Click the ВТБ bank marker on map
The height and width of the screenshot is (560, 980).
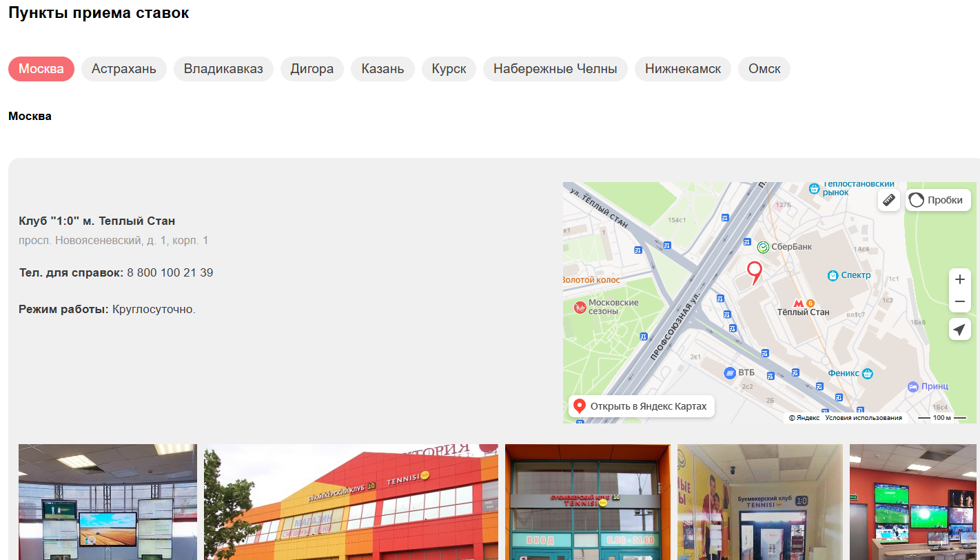[x=730, y=372]
